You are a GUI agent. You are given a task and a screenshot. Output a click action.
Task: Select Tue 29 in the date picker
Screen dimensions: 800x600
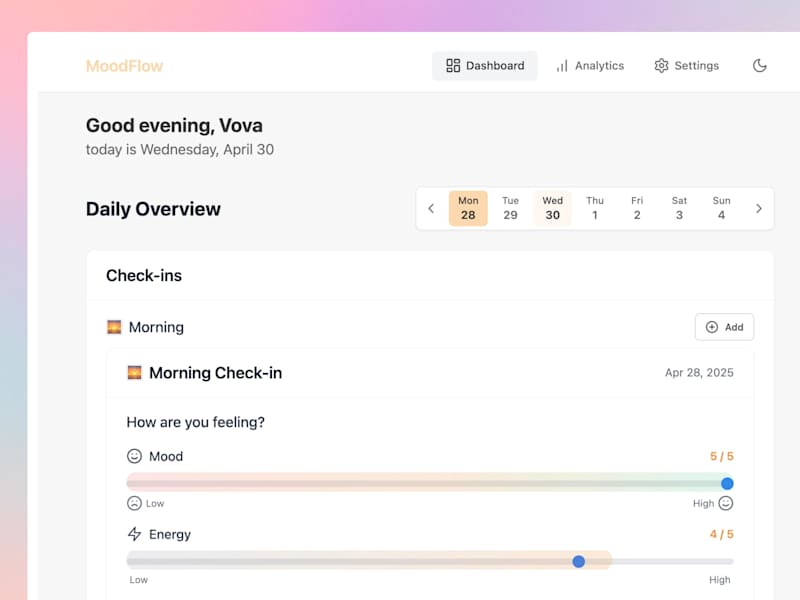510,208
